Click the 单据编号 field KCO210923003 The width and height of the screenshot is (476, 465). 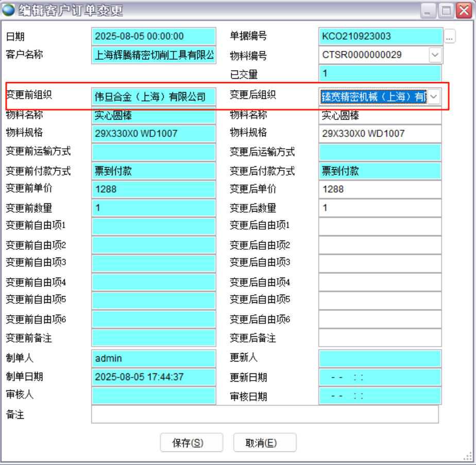[x=380, y=37]
